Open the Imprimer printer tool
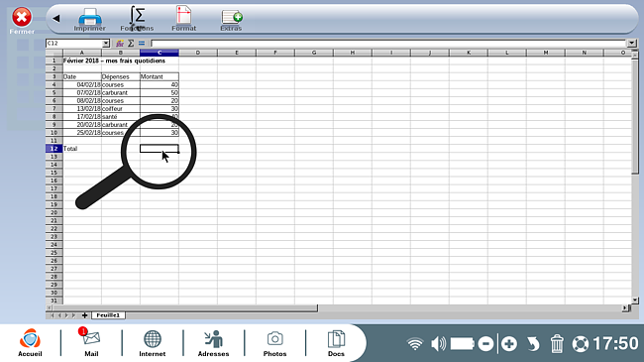644x362 pixels. 89,19
